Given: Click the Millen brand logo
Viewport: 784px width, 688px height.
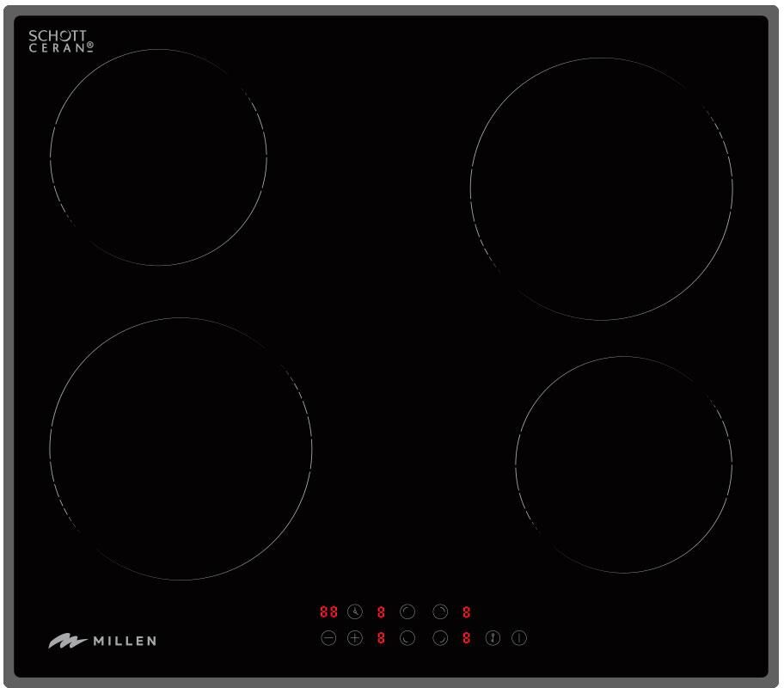Looking at the screenshot, I should [102, 641].
